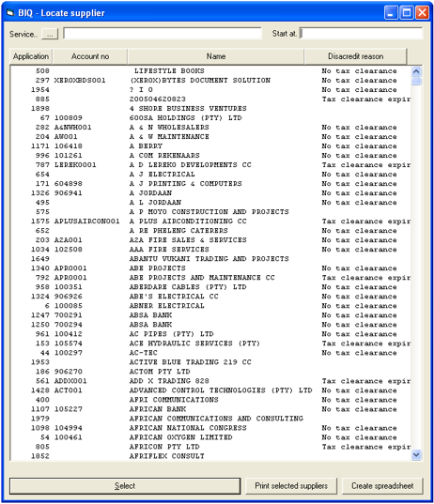
Task: Click into the Service text field
Action: point(163,34)
